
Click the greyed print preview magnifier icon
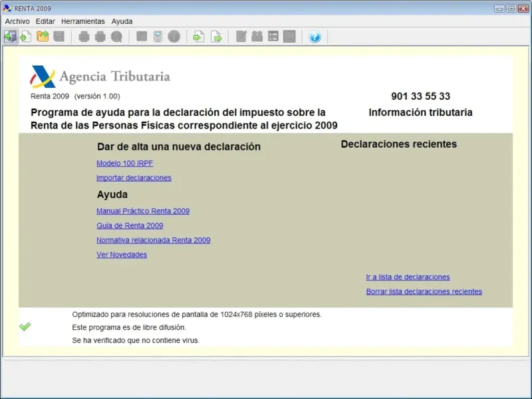(116, 37)
